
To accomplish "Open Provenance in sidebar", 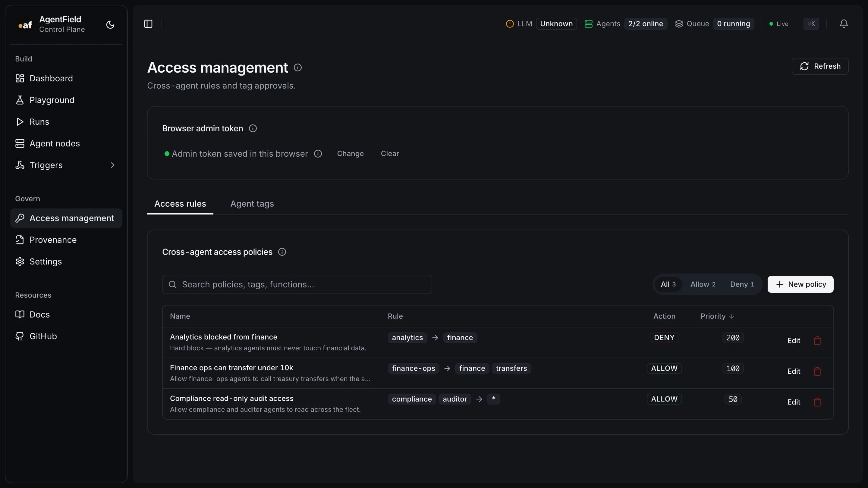I will coord(66,240).
